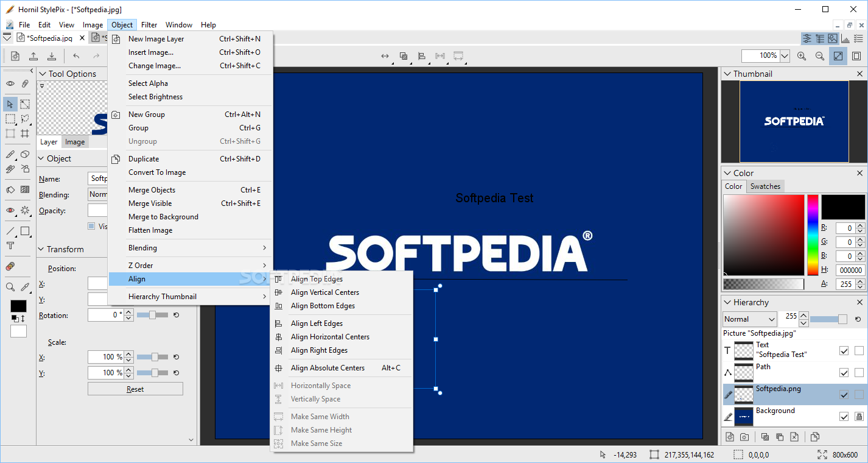The width and height of the screenshot is (868, 463).
Task: Click the open/upload file icon in toolbar
Action: (x=33, y=56)
